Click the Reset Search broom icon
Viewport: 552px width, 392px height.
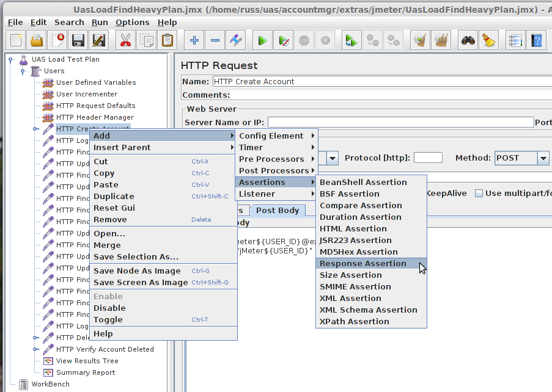tap(488, 40)
